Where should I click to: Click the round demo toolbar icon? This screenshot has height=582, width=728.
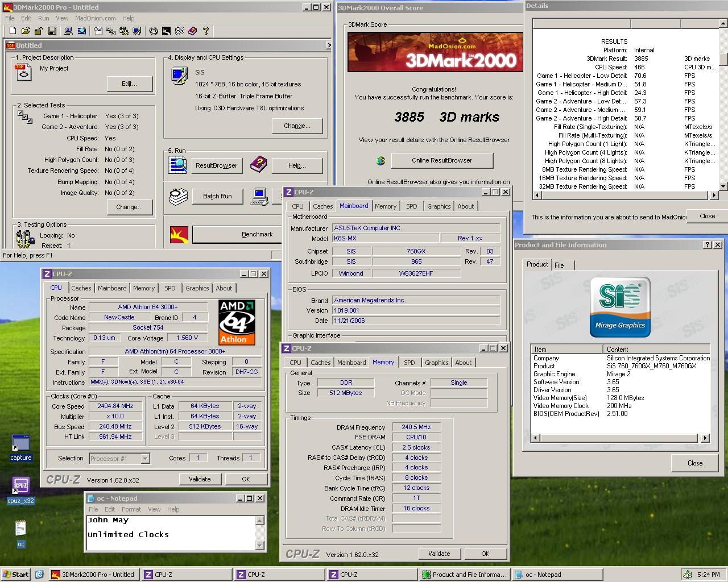click(x=154, y=31)
